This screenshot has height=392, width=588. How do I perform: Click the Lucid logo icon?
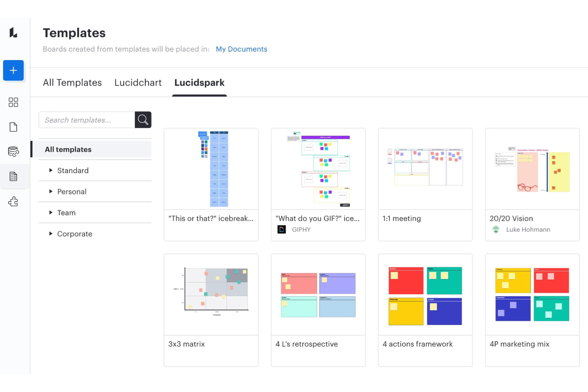pyautogui.click(x=14, y=33)
